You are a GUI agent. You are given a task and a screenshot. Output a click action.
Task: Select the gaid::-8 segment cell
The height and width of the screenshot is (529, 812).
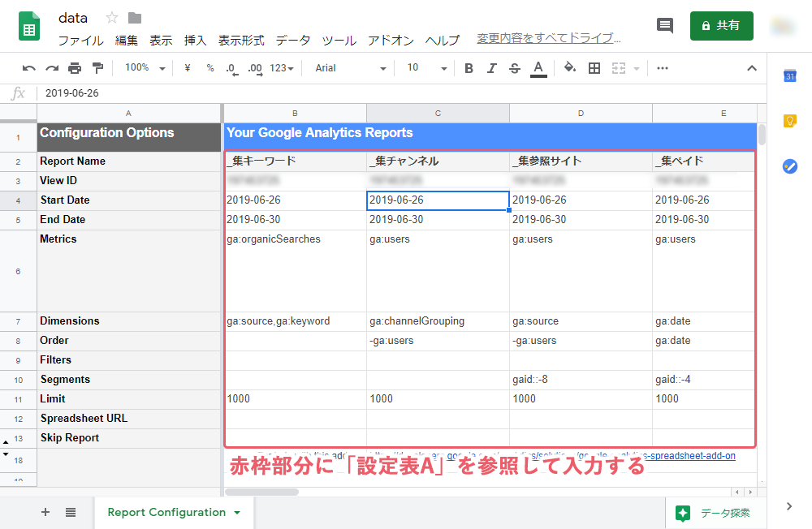click(x=581, y=380)
